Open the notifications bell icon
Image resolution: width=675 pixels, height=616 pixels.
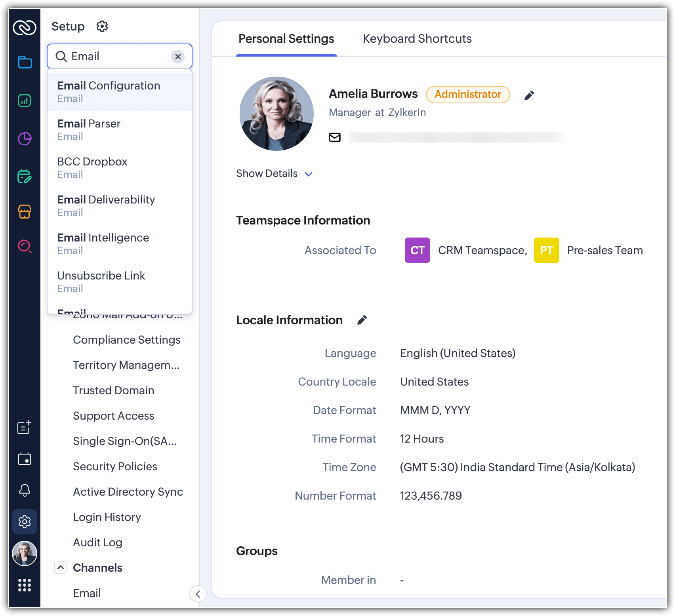click(x=25, y=490)
